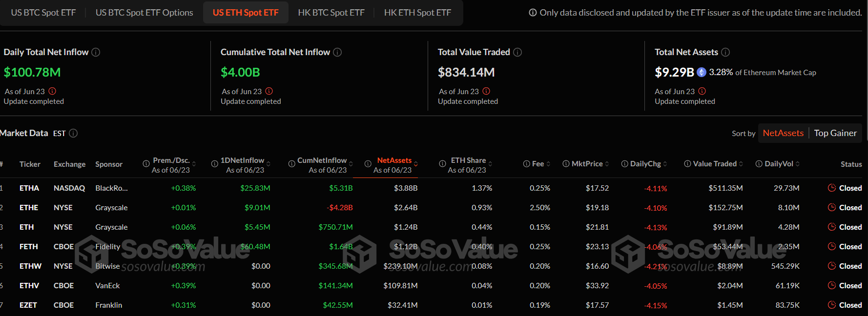Image resolution: width=868 pixels, height=316 pixels.
Task: Click info icon before MktPrice column header
Action: [x=566, y=164]
